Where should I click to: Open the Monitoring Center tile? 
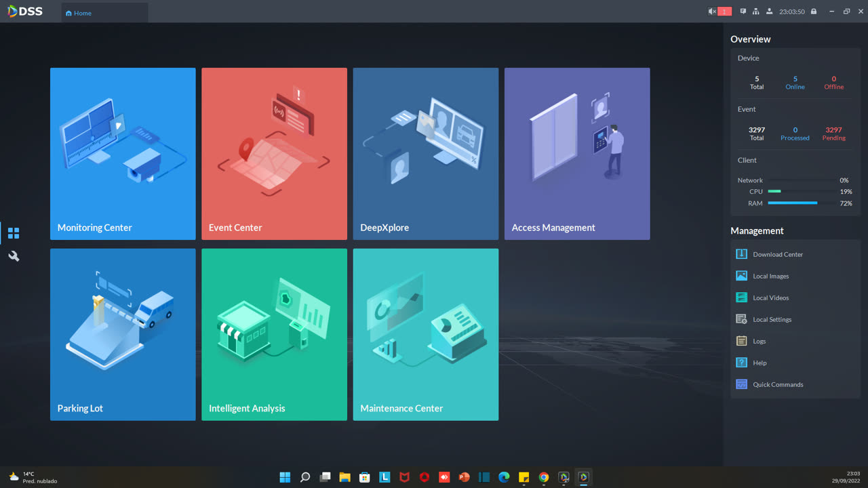pos(123,154)
